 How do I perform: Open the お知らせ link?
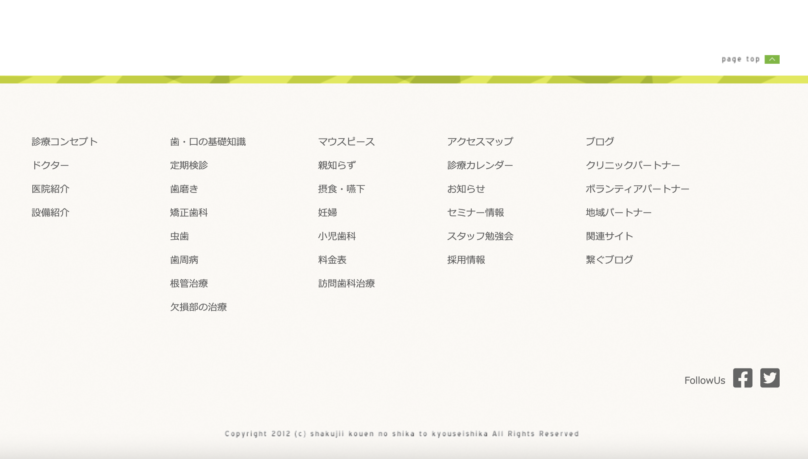tap(466, 189)
